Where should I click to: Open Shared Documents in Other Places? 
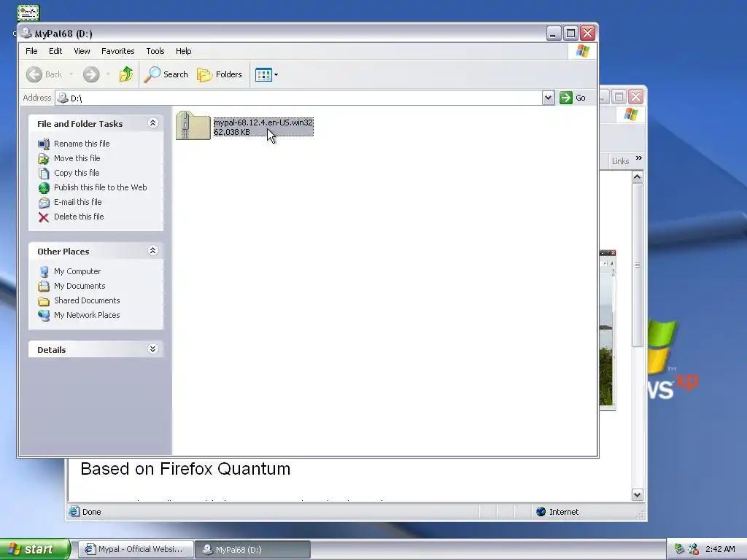[87, 300]
